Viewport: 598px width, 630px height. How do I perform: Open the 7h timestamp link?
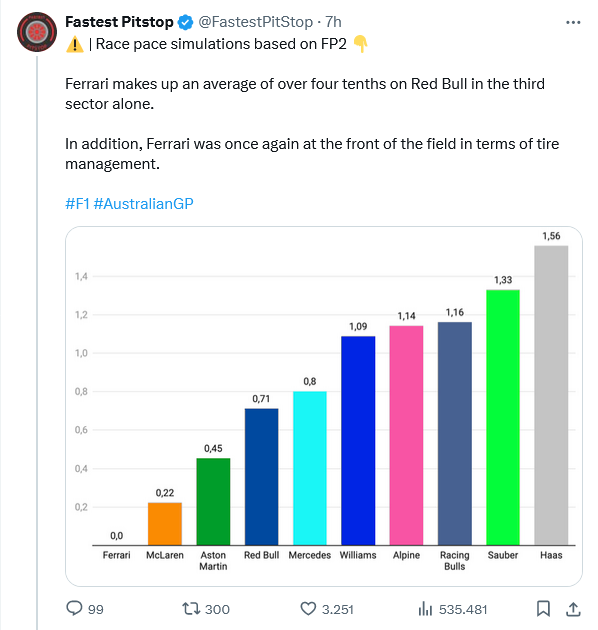click(334, 22)
